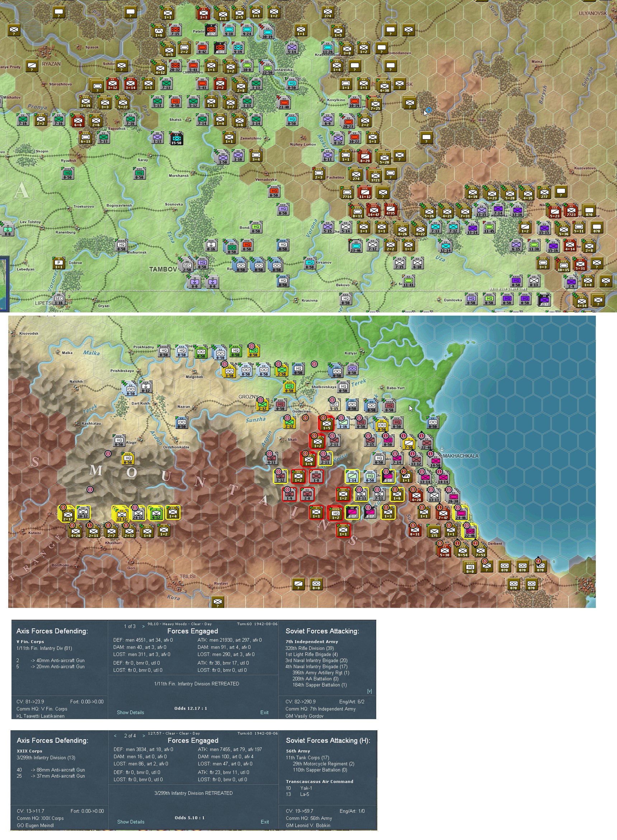
Task: Select the red 21-40 unit counter
Action: pyautogui.click(x=284, y=103)
